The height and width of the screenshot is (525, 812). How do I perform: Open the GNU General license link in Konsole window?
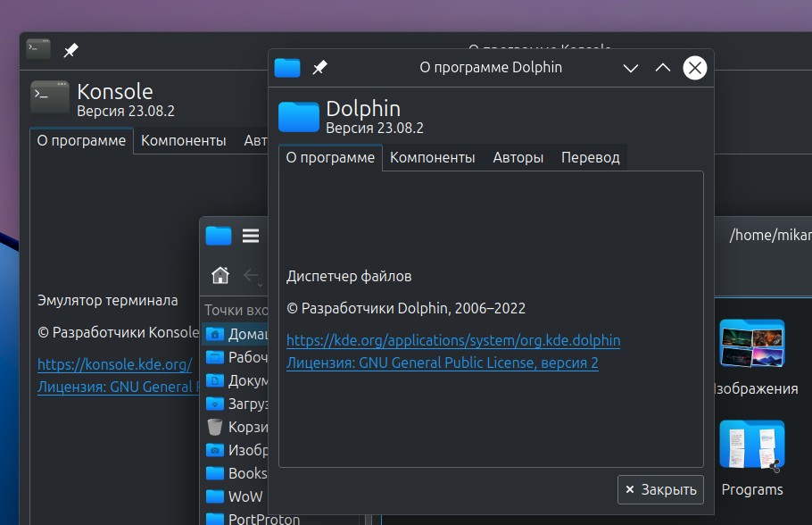[x=118, y=387]
